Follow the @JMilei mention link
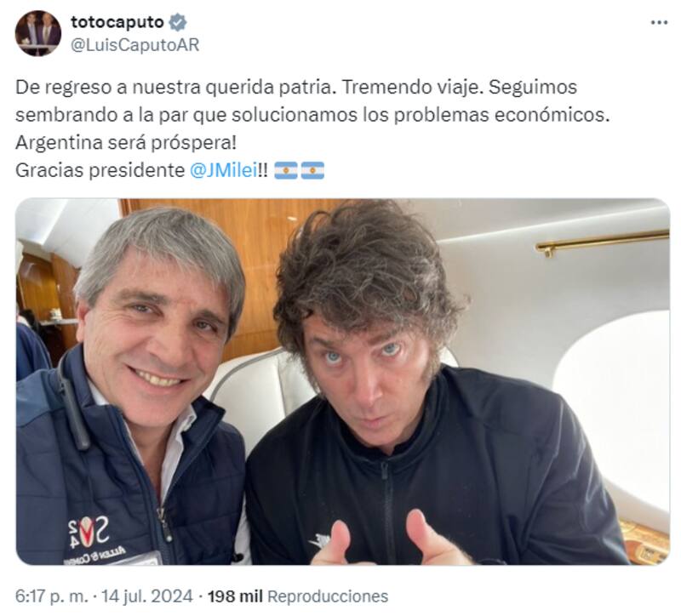Viewport: 681px width, 616px height. coord(224,171)
